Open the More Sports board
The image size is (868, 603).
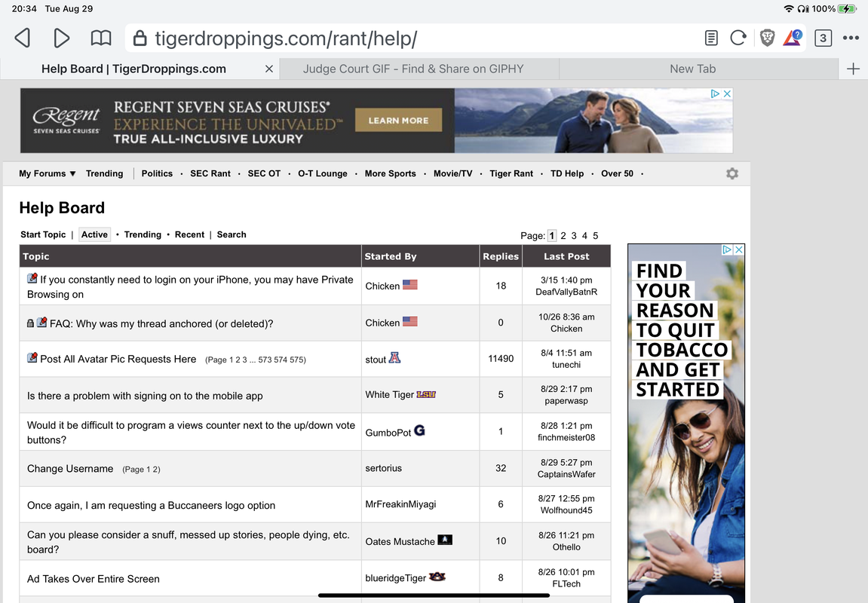(x=391, y=173)
